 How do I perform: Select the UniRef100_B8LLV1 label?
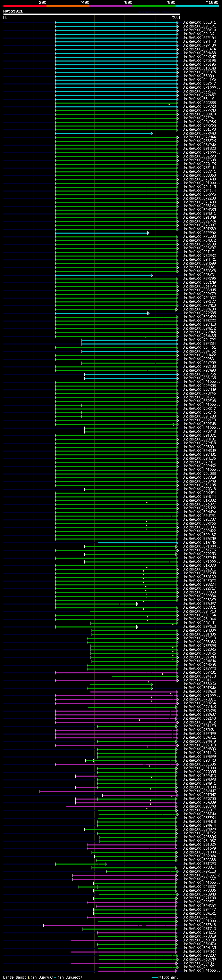[199, 99]
